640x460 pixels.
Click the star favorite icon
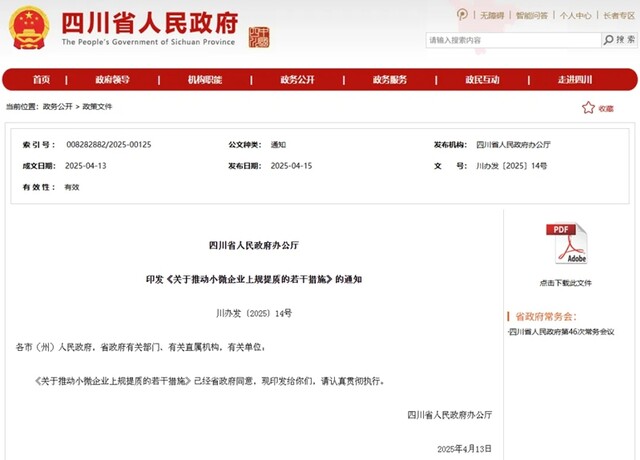pos(588,108)
